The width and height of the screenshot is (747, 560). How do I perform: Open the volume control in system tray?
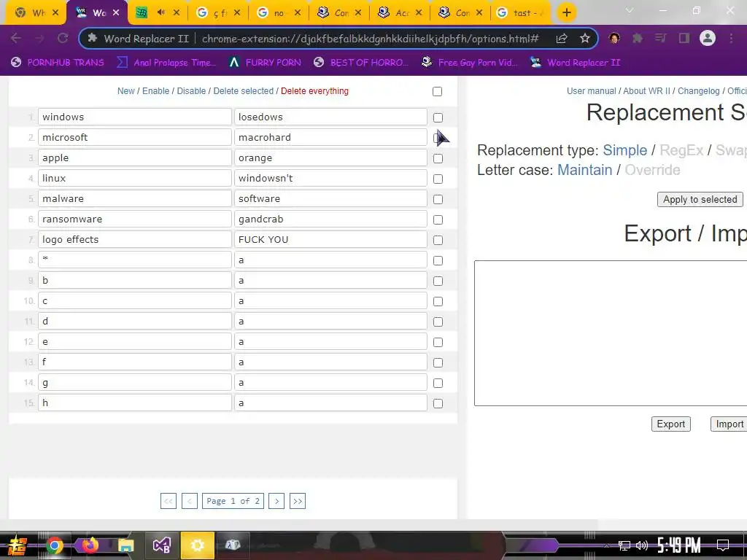[x=642, y=545]
